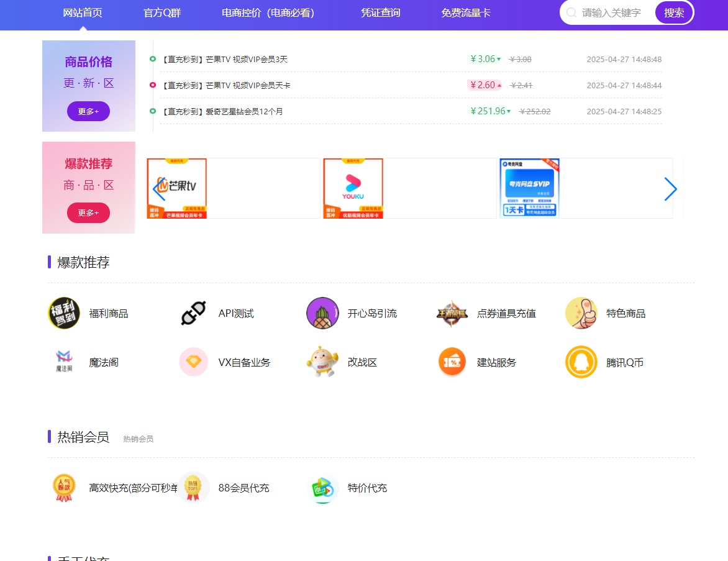Click 更多+ under 商品价格
The image size is (728, 561).
(88, 111)
